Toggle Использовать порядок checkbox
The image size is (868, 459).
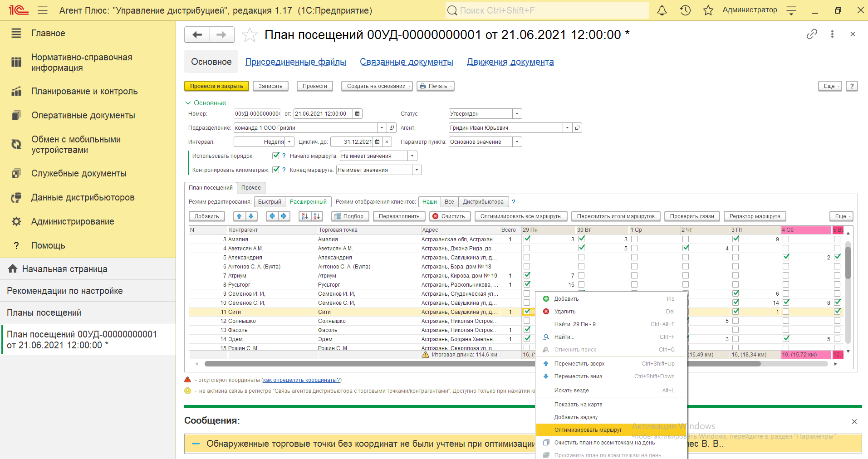point(275,156)
